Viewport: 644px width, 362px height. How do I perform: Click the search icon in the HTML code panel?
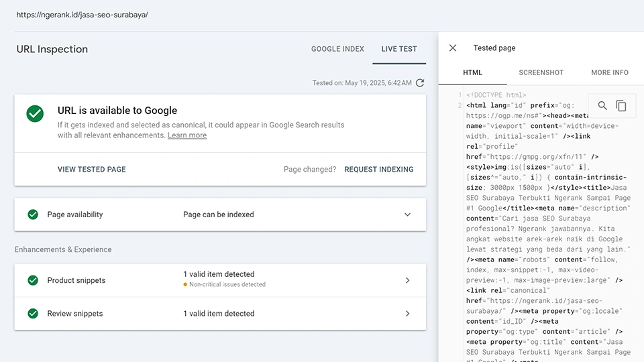point(602,106)
